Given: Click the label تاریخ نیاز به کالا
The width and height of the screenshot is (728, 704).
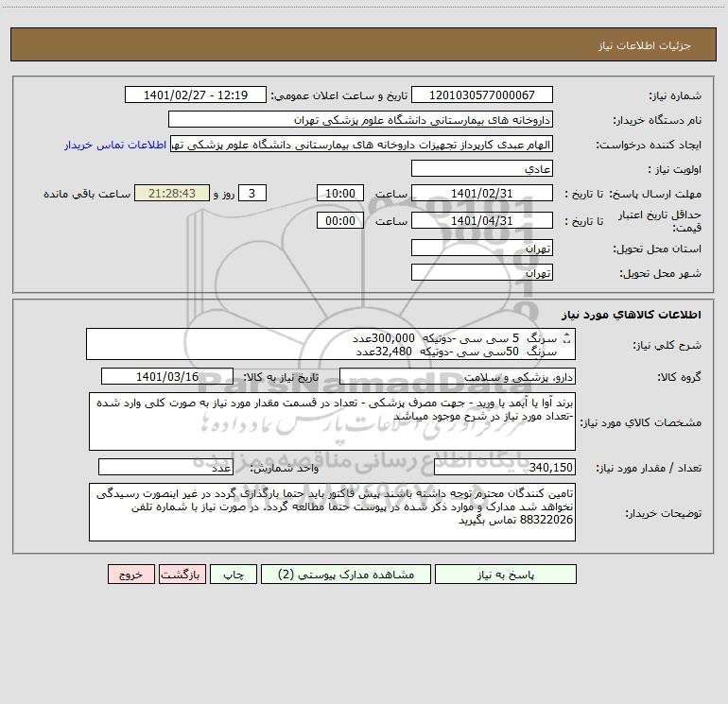Looking at the screenshot, I should (281, 377).
